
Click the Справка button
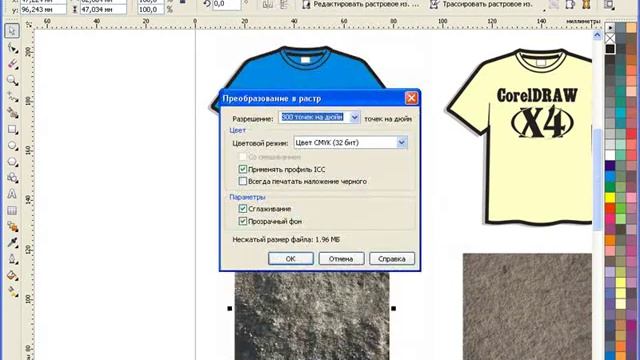coord(392,258)
